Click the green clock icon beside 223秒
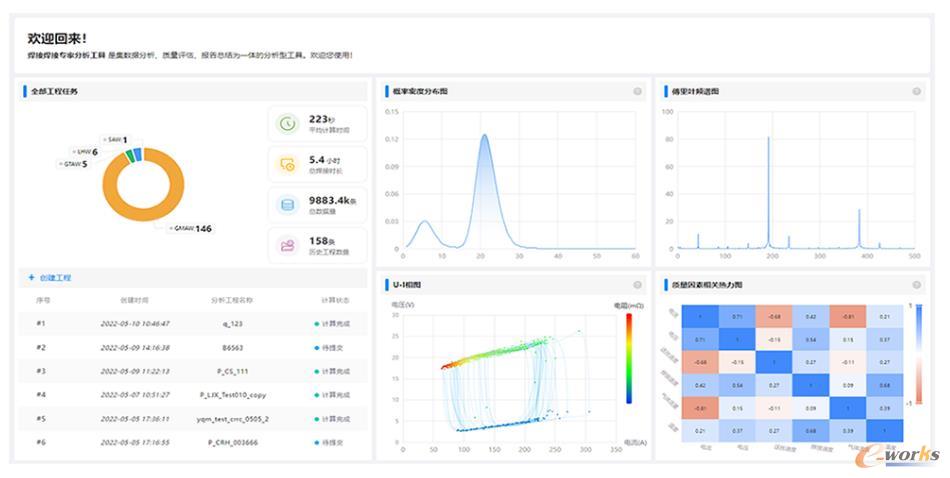The image size is (950, 478). (x=287, y=124)
